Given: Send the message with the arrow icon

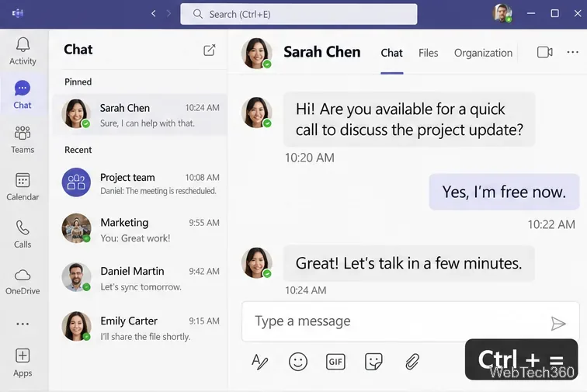Looking at the screenshot, I should tap(557, 324).
